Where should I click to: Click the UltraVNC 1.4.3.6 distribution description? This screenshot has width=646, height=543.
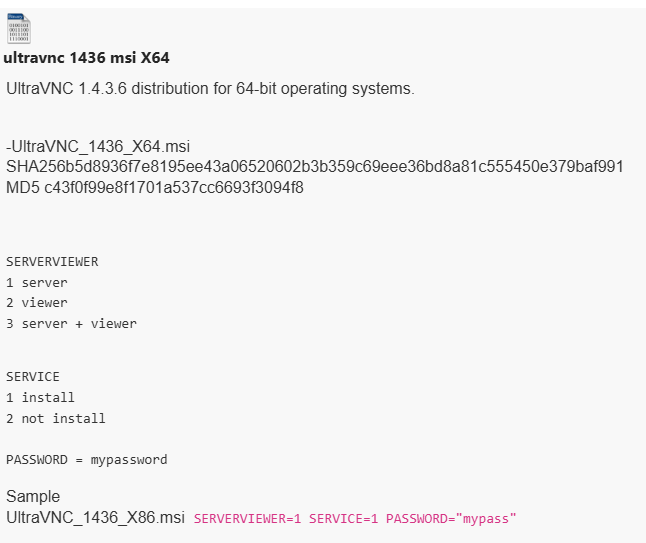click(x=210, y=89)
